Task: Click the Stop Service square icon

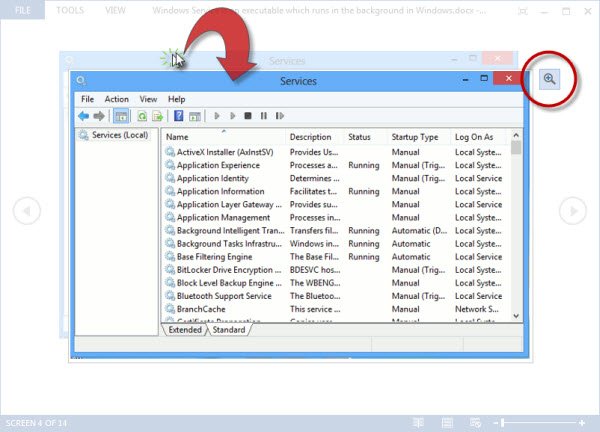Action: (248, 116)
